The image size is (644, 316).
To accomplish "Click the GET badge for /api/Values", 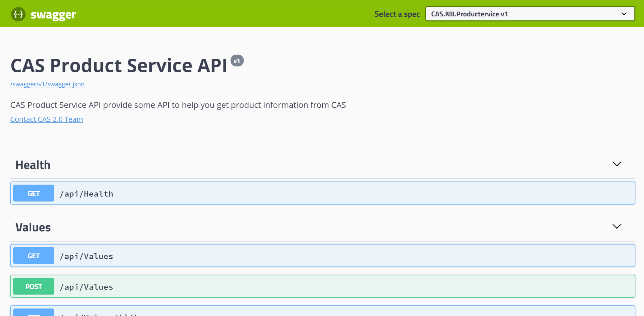I will point(34,256).
